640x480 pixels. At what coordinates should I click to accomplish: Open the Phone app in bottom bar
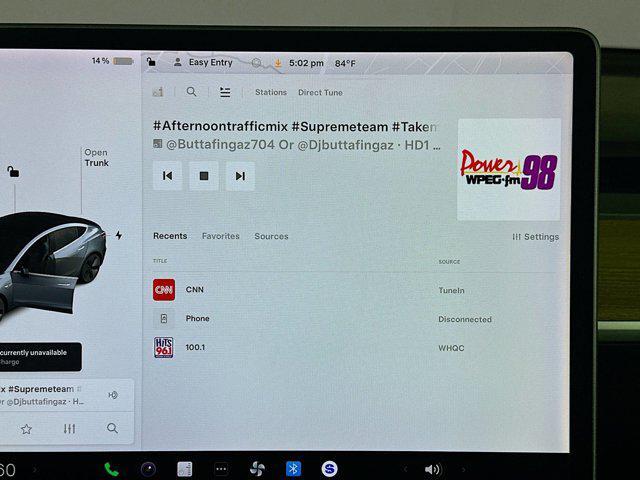pyautogui.click(x=111, y=469)
